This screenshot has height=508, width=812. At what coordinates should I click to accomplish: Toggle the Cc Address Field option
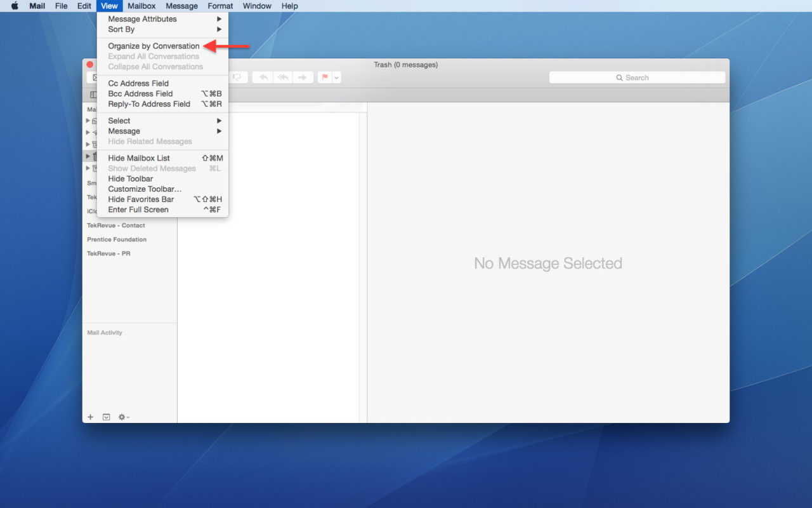point(162,83)
